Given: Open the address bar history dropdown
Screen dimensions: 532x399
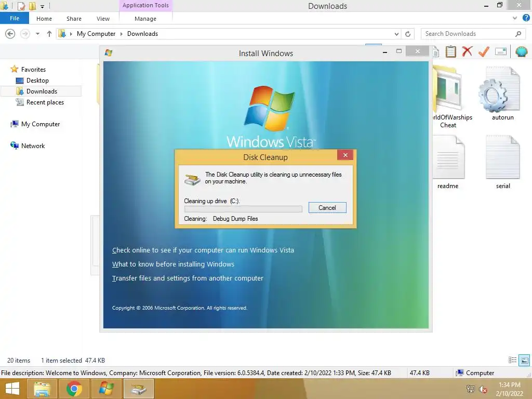Looking at the screenshot, I should tap(396, 34).
